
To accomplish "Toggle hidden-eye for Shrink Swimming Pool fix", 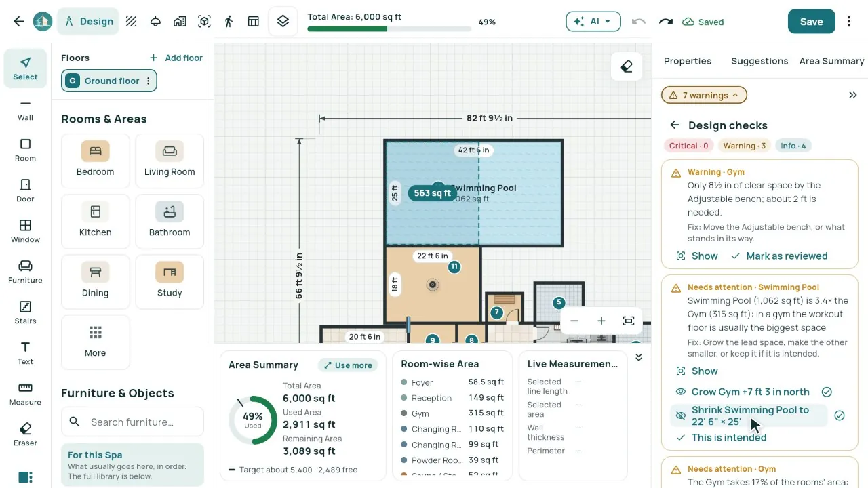I will coord(681,415).
